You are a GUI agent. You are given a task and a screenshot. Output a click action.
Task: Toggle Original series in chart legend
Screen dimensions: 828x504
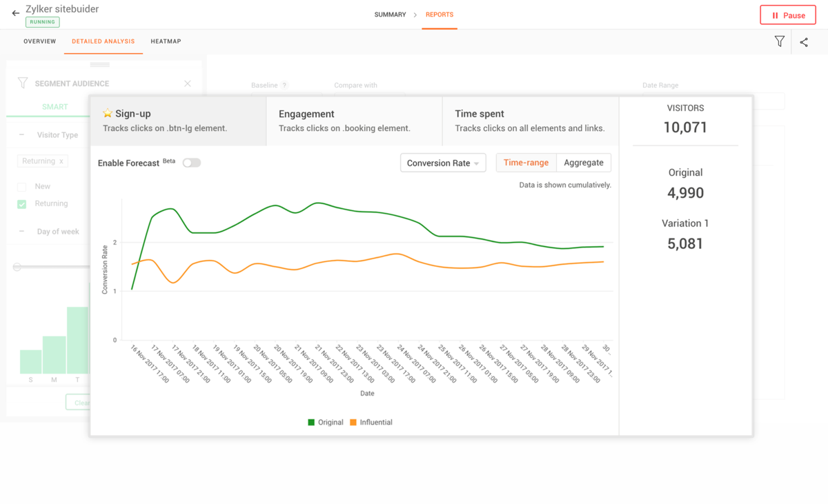326,422
